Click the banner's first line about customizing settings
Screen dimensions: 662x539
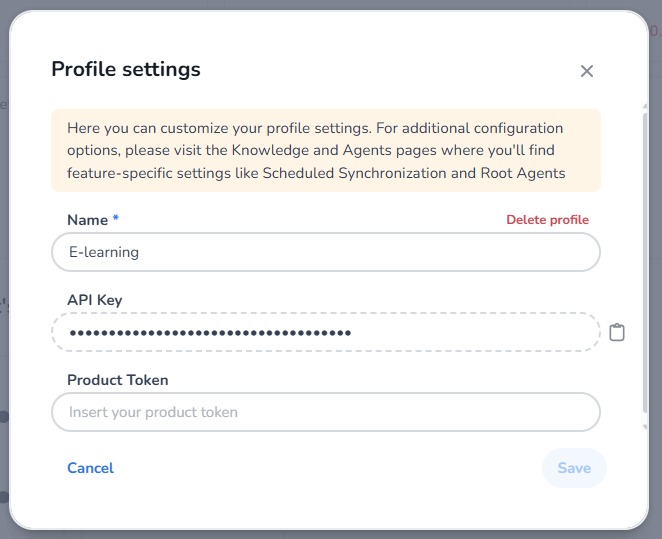coord(219,128)
